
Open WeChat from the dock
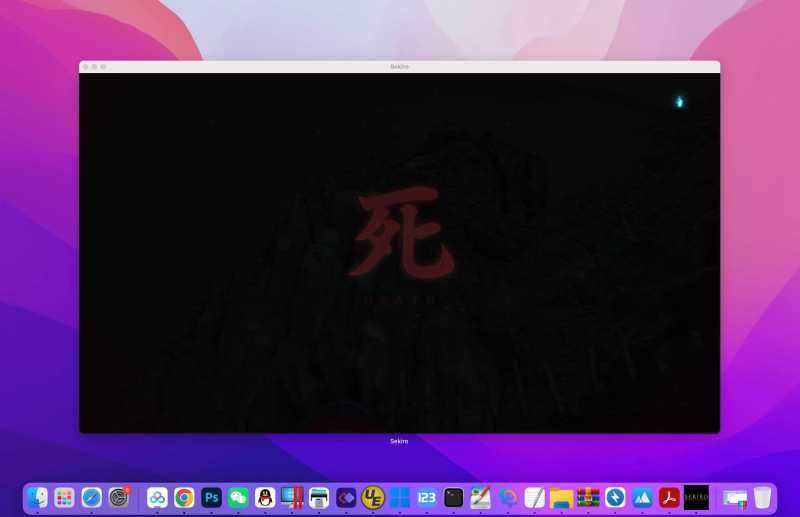(238, 498)
